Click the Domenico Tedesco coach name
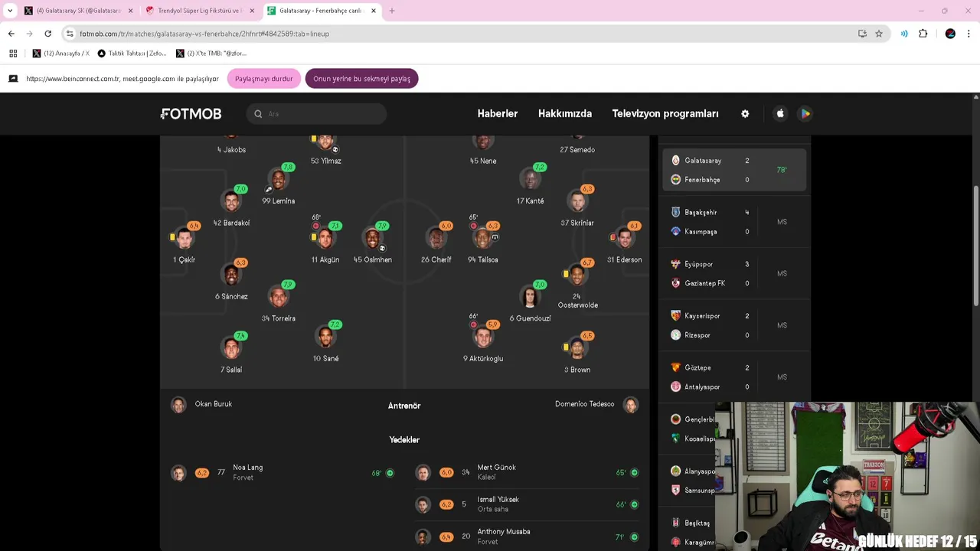 [x=584, y=404]
